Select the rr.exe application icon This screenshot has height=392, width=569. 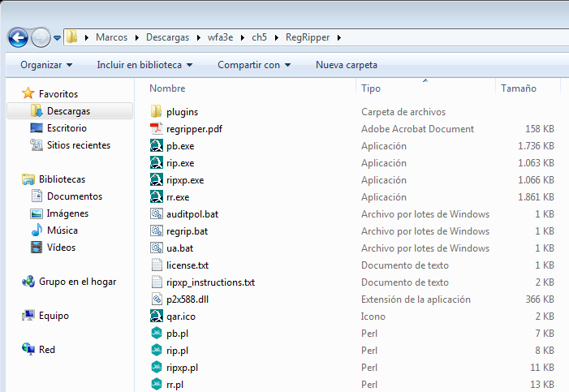(x=157, y=197)
